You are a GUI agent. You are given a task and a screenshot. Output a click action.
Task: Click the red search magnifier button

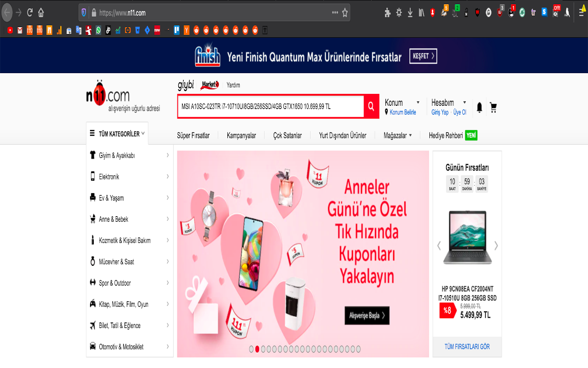pos(371,106)
